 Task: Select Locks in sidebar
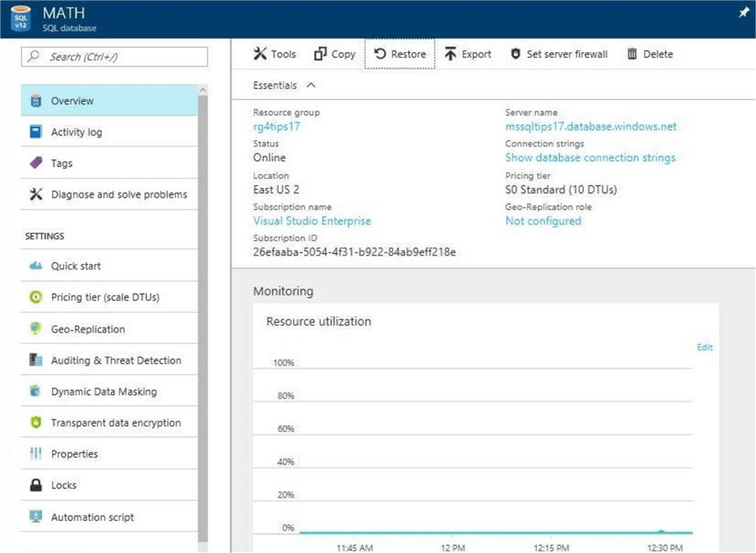[109, 484]
